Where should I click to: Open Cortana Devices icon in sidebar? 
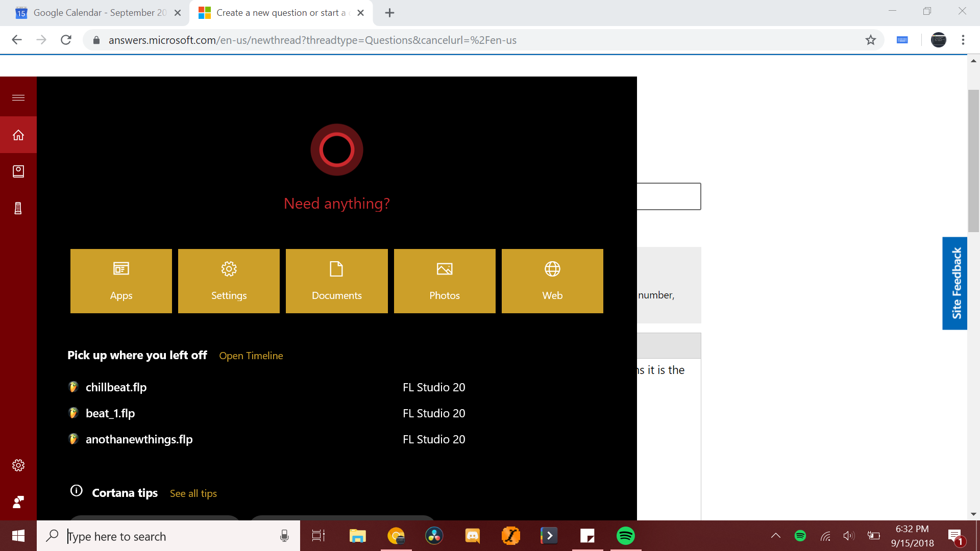tap(18, 208)
